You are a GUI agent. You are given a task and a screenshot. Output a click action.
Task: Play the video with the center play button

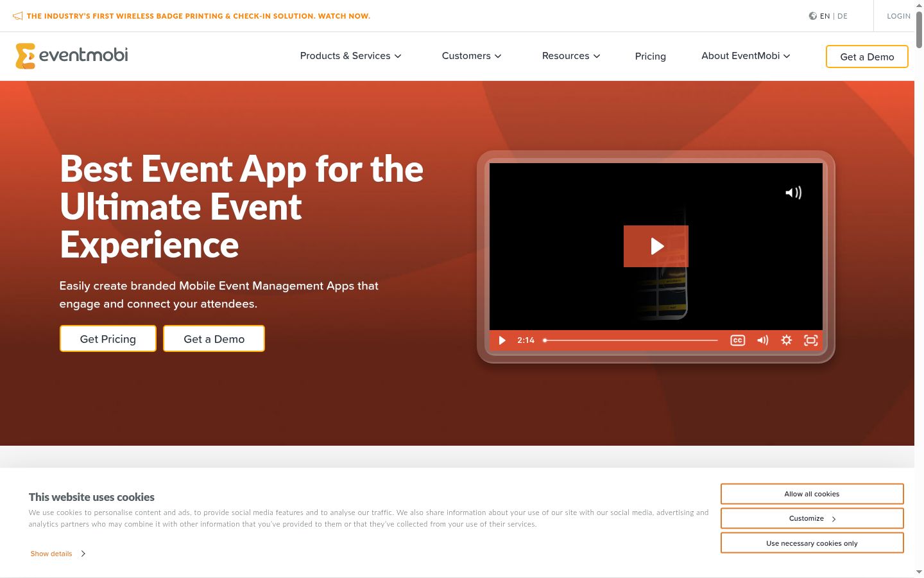click(656, 246)
